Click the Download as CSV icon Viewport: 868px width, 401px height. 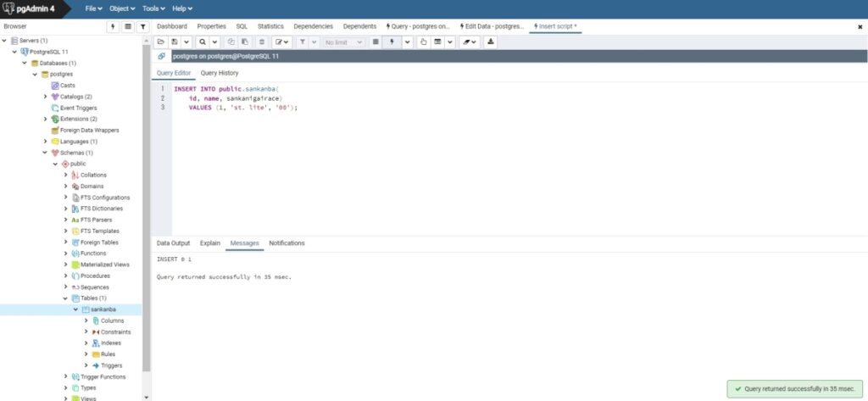pyautogui.click(x=491, y=42)
